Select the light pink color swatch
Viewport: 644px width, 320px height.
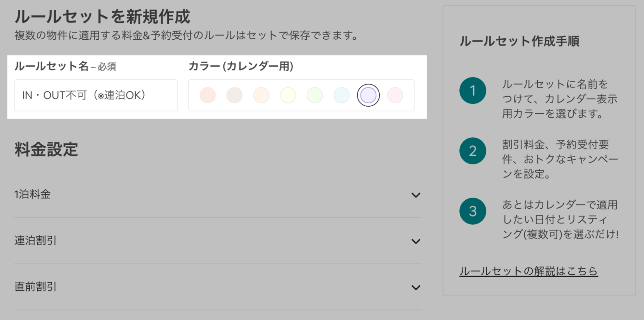pos(395,95)
